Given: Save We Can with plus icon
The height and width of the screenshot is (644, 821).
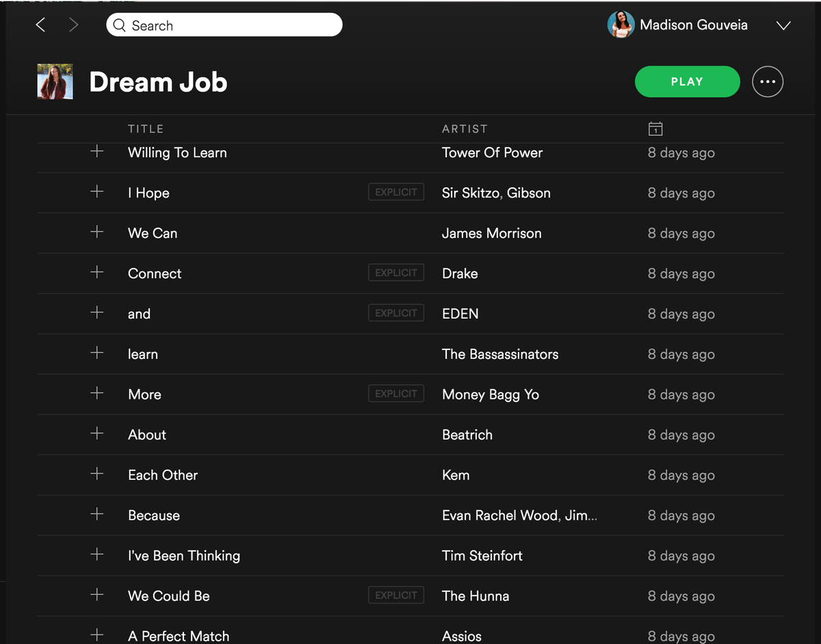Looking at the screenshot, I should (97, 232).
